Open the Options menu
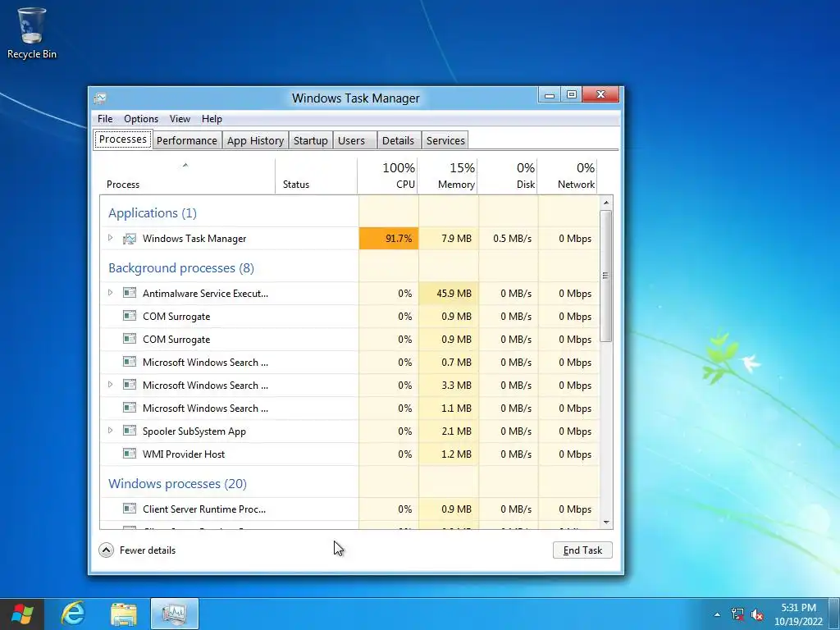The image size is (840, 630). [x=141, y=119]
